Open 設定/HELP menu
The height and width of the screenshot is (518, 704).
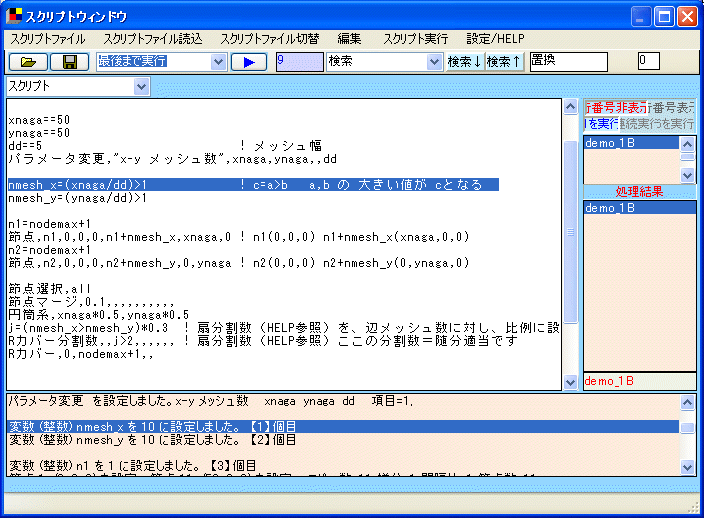(x=495, y=39)
